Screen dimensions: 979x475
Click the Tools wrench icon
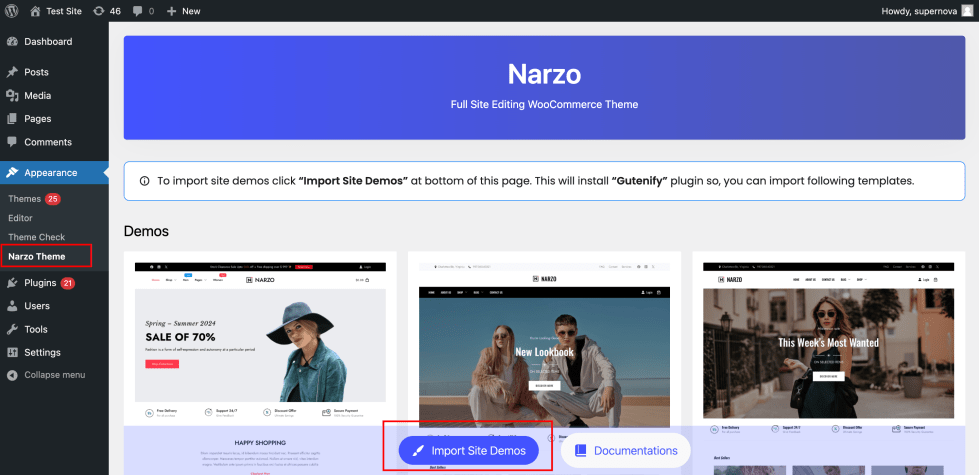pos(12,330)
